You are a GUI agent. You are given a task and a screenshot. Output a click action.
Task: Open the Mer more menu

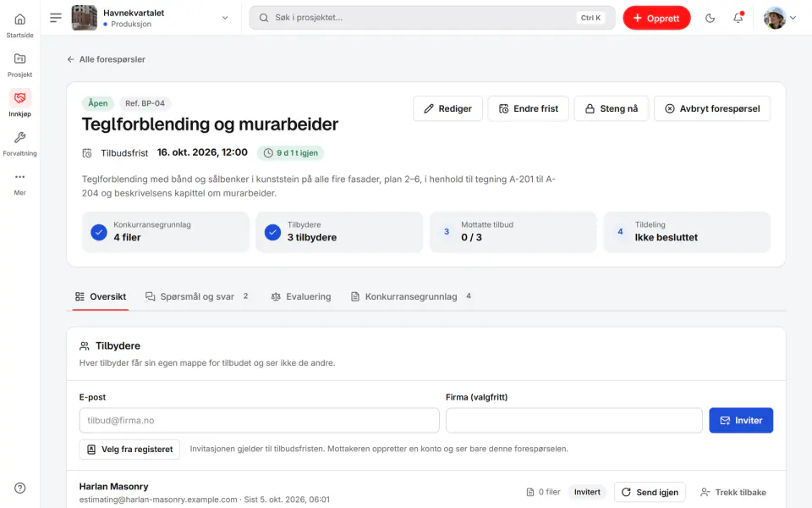(x=19, y=183)
